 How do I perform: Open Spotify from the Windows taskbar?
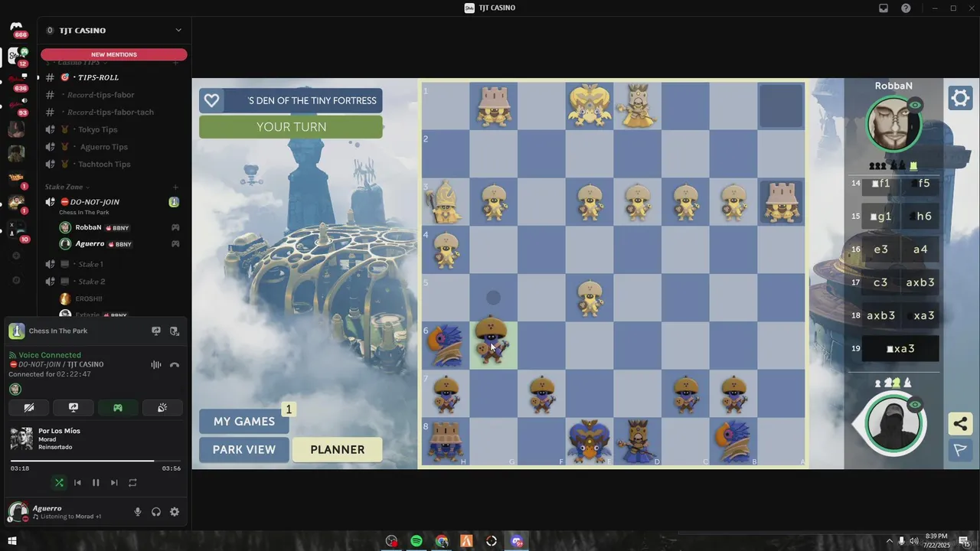[x=416, y=541]
